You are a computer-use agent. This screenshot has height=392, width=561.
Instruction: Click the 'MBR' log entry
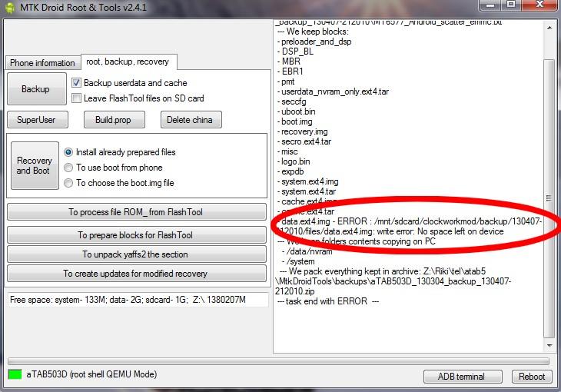tap(291, 61)
